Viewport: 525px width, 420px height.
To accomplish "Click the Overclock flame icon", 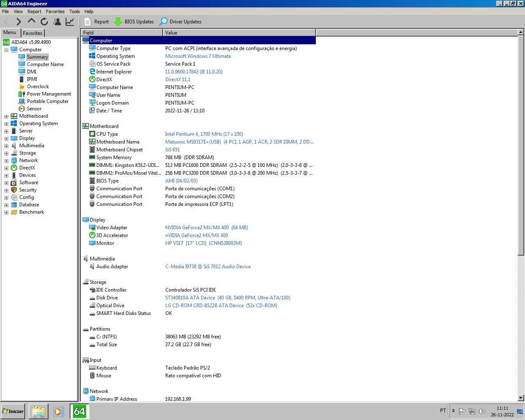I will 22,87.
